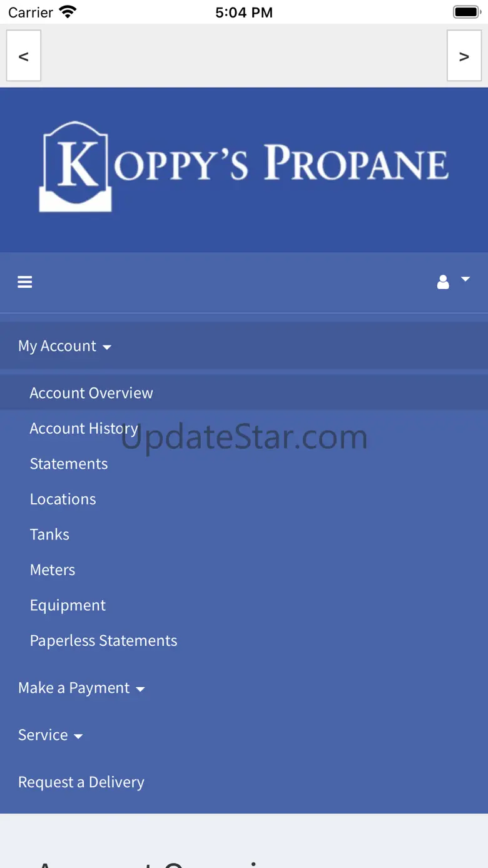Open the Locations page

tap(63, 499)
